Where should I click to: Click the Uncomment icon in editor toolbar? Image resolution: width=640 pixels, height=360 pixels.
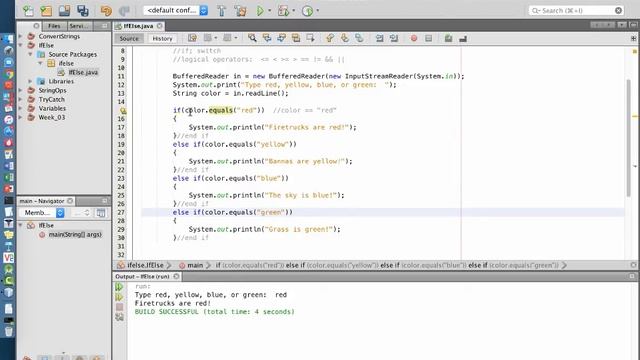(463, 38)
